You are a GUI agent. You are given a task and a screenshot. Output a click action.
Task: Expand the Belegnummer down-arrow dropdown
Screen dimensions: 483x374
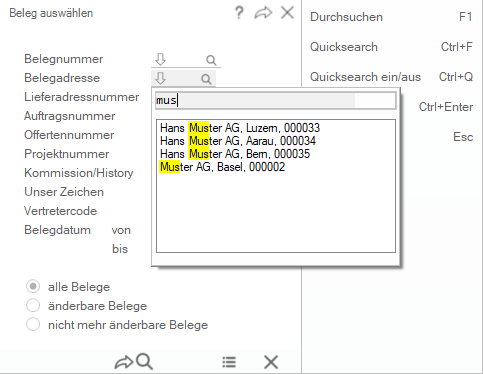click(x=160, y=60)
